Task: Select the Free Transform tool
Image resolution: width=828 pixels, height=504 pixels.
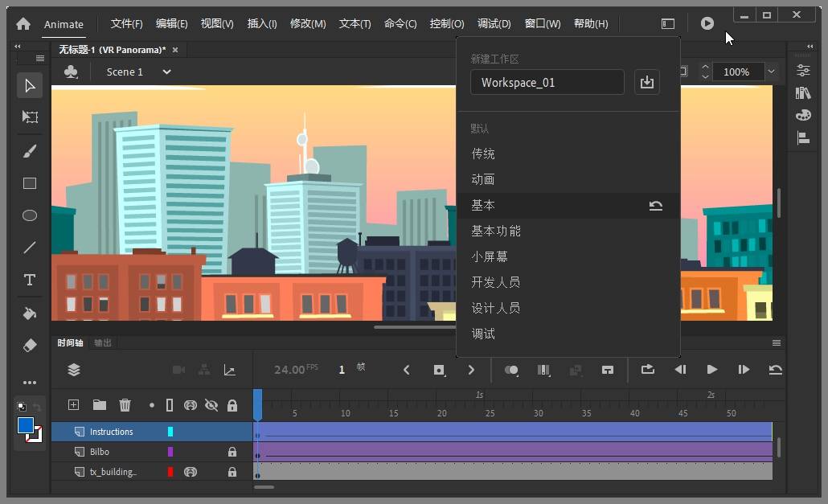Action: pyautogui.click(x=30, y=117)
